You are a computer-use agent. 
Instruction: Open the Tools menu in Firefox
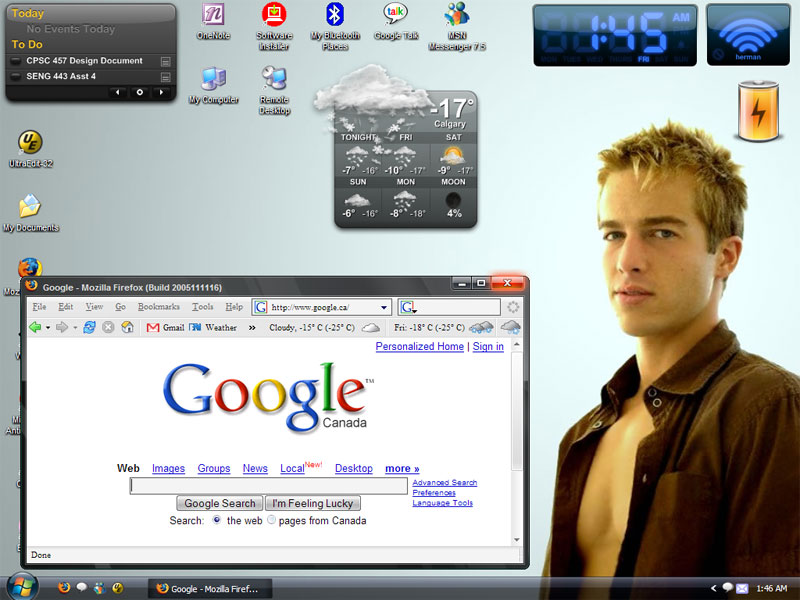point(202,307)
